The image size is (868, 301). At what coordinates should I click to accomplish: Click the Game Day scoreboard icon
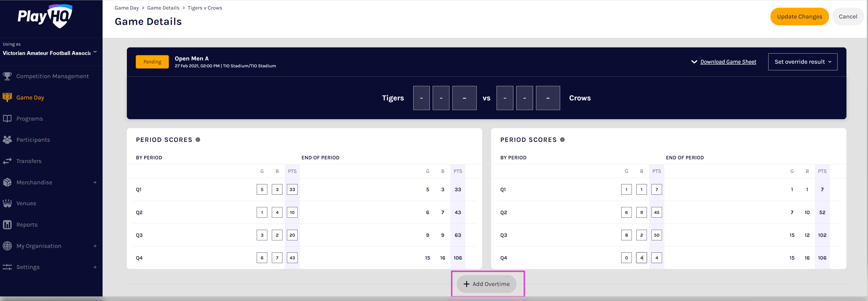7,97
